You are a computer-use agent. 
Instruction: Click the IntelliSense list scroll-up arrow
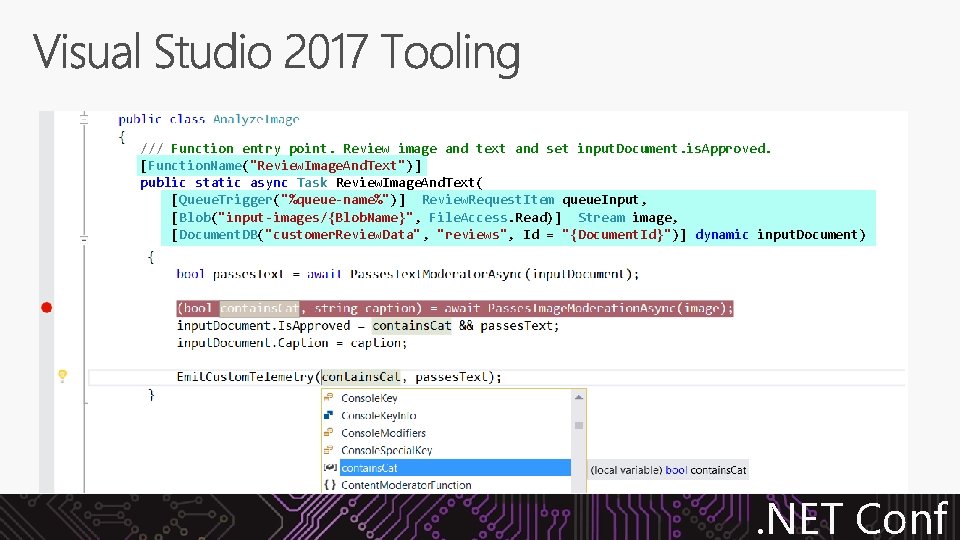(579, 397)
